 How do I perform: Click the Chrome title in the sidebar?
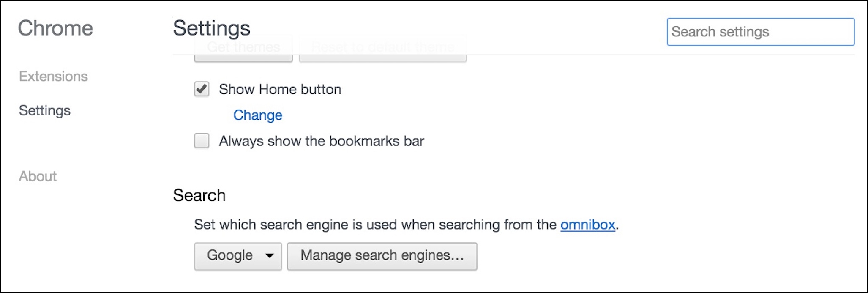coord(55,28)
